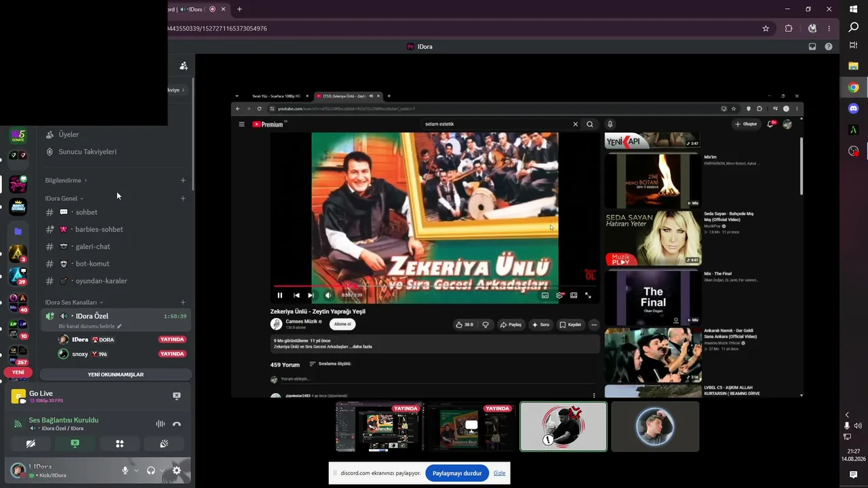868x488 pixels.
Task: Set a channel status via 'Bir kanal durumu belirle'
Action: point(90,326)
